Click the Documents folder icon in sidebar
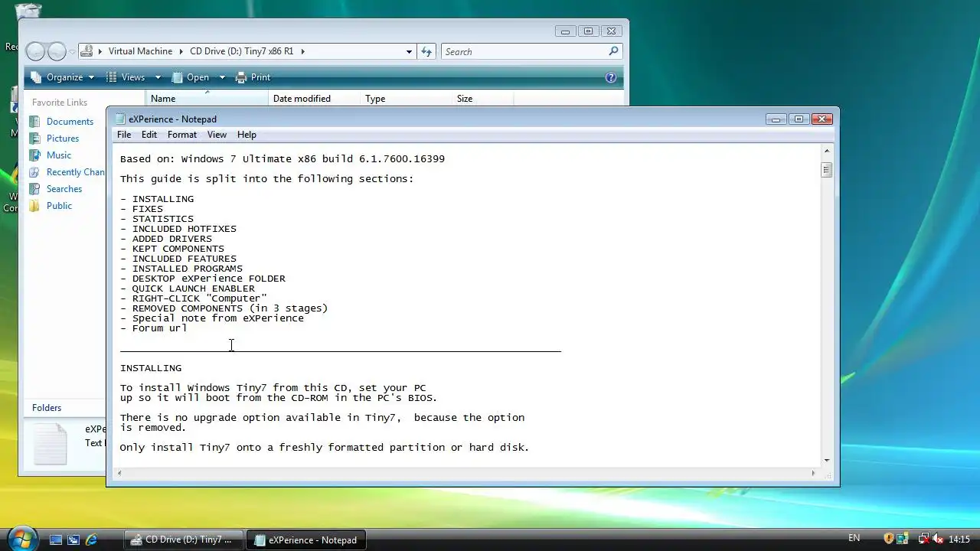Screen dimensions: 980x551 (x=34, y=122)
